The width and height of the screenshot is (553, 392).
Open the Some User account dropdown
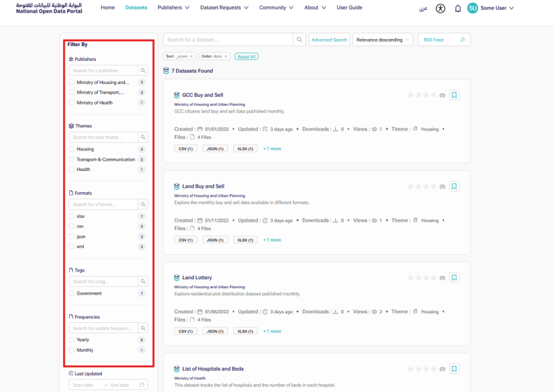point(491,8)
